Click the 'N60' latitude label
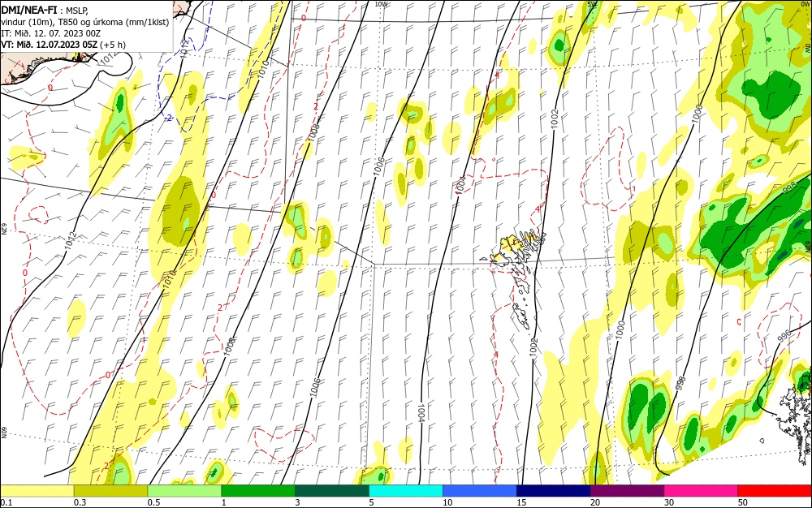This screenshot has height=508, width=812. tap(3, 433)
